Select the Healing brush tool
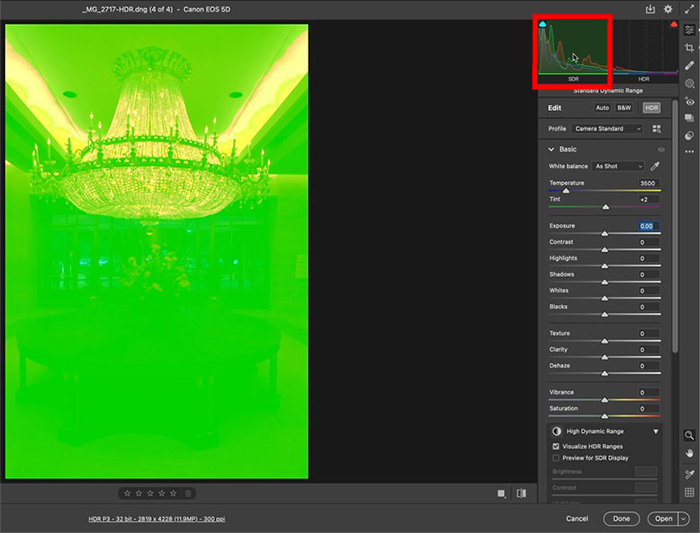 [x=690, y=65]
